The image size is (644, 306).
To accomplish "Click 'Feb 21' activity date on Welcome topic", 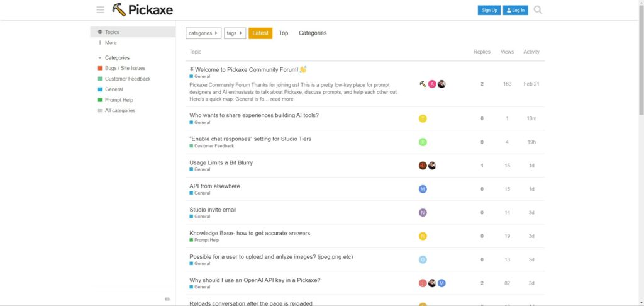I will coord(531,84).
